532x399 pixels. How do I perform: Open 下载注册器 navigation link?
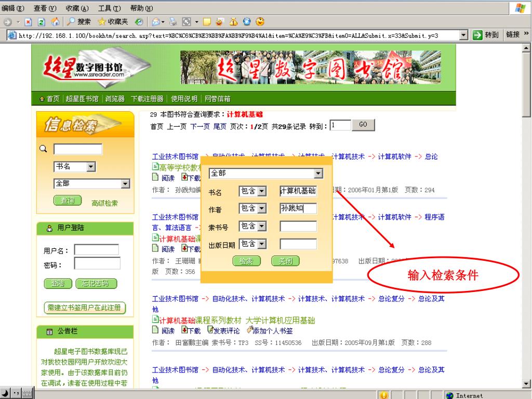pos(147,99)
